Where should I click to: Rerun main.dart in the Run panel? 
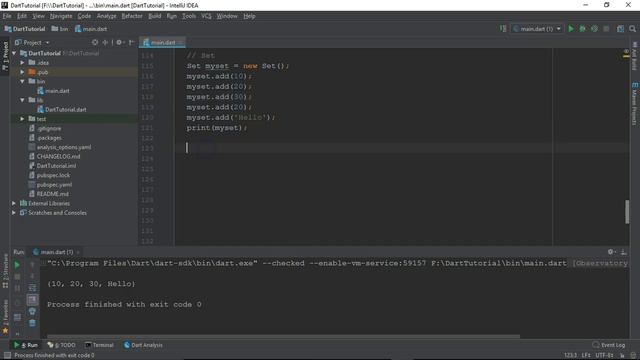click(17, 265)
